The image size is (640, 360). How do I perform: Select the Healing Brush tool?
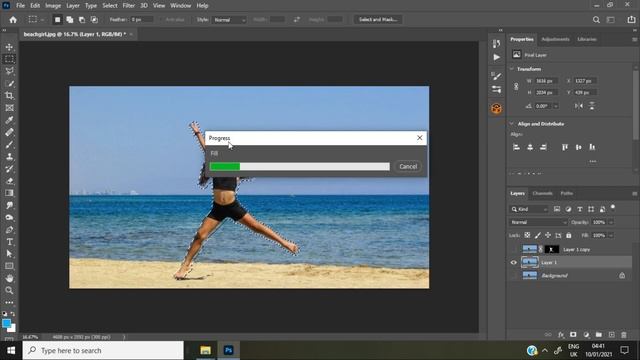pos(9,132)
